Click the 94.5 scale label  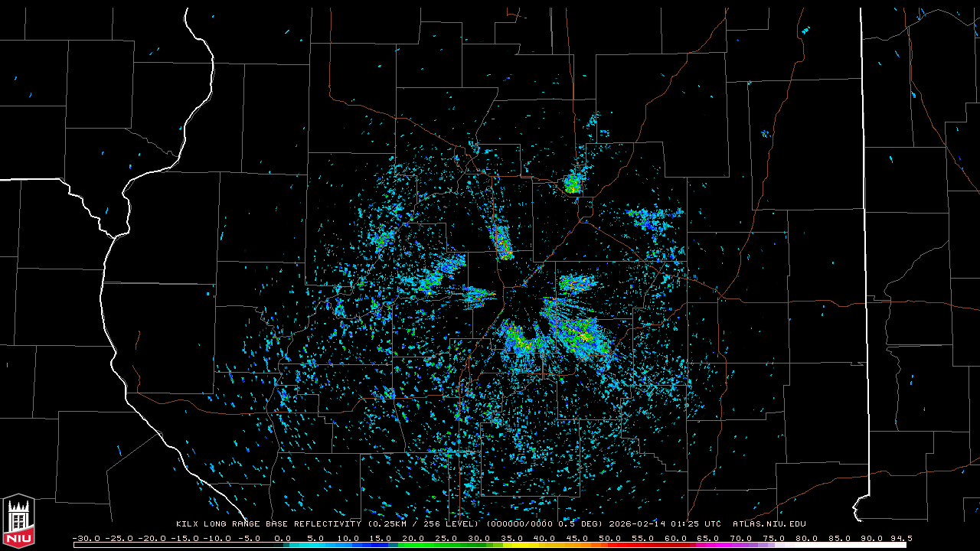901,538
